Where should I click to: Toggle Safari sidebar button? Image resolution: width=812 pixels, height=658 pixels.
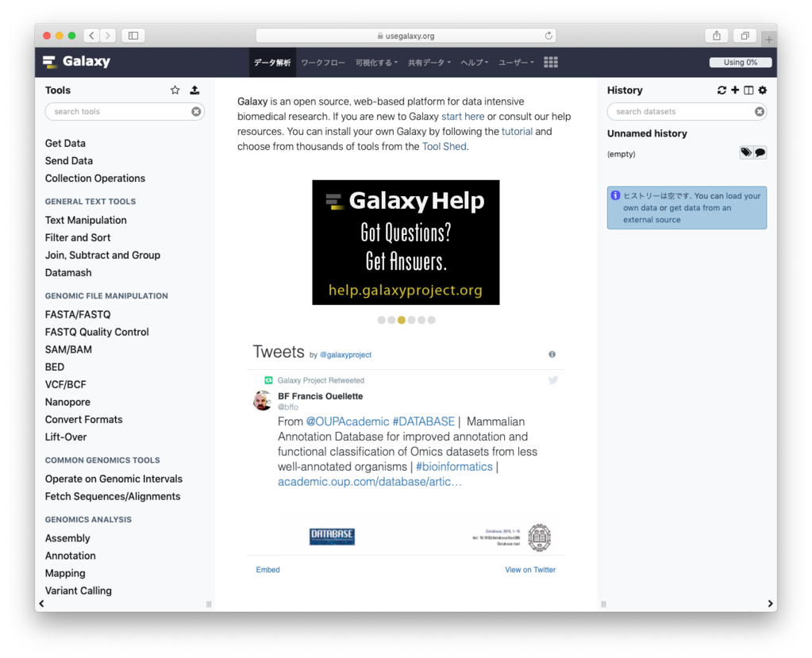tap(133, 35)
